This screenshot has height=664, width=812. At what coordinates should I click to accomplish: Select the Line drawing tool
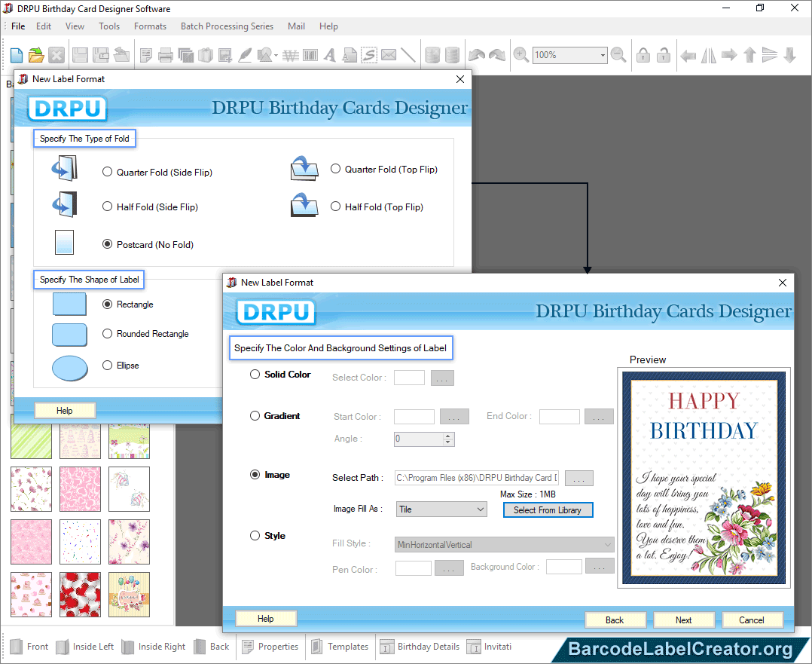[408, 55]
